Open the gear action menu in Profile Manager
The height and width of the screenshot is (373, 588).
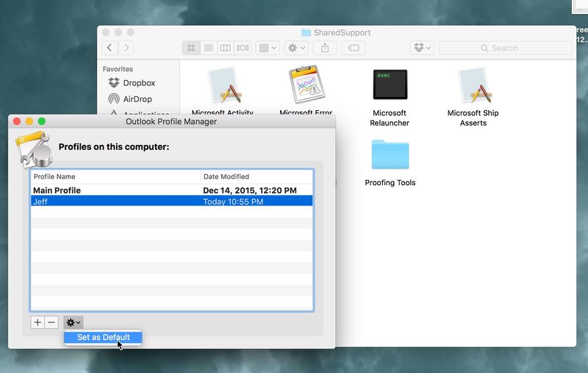pos(73,322)
